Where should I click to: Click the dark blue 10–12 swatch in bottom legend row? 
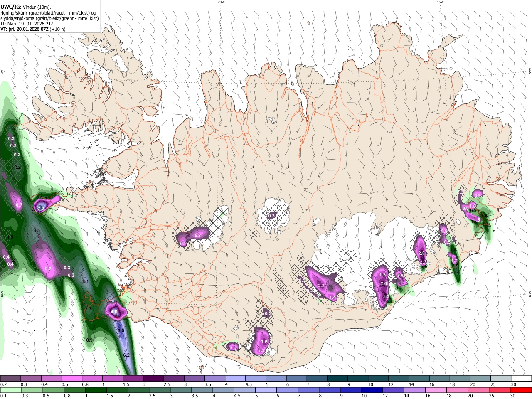(x=371, y=390)
